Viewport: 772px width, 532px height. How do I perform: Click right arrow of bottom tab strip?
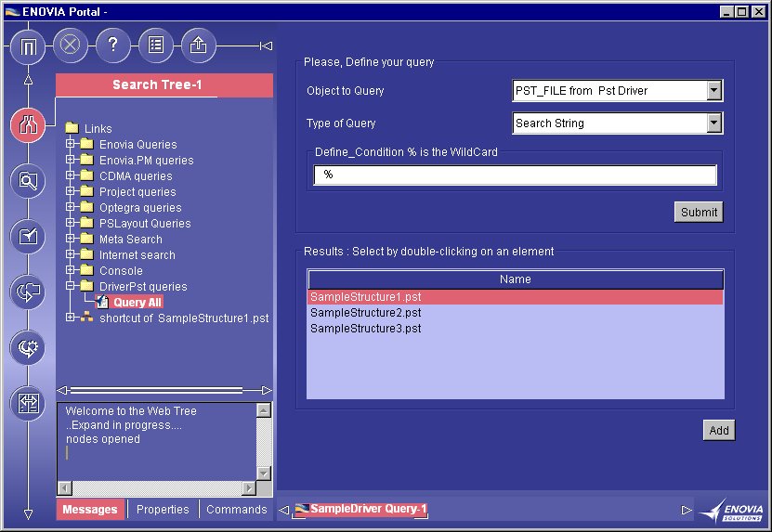click(x=687, y=510)
